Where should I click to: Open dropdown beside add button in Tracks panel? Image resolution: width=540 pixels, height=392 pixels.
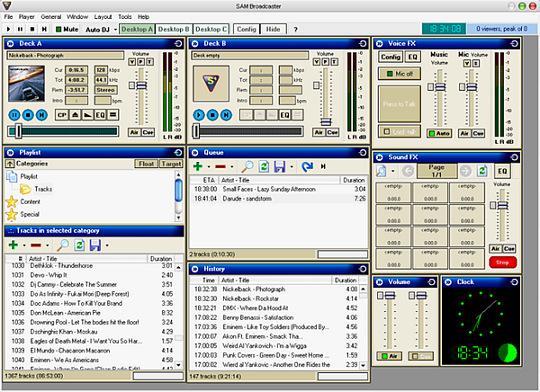(x=24, y=245)
